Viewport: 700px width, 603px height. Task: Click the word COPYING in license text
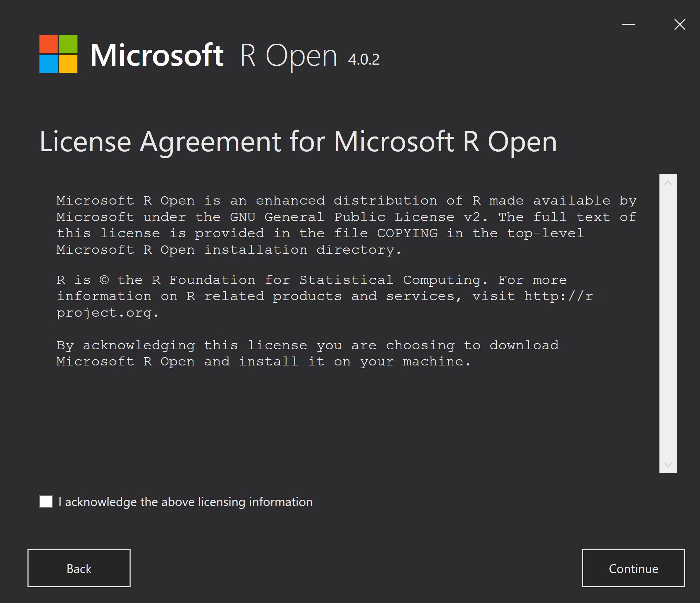[x=407, y=233]
